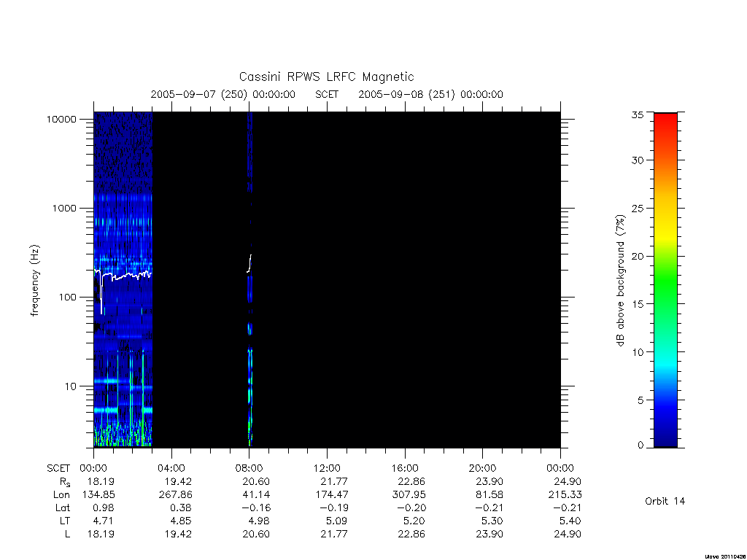This screenshot has width=747, height=560.
Task: Select the 12:00 time tick label
Action: coord(327,468)
